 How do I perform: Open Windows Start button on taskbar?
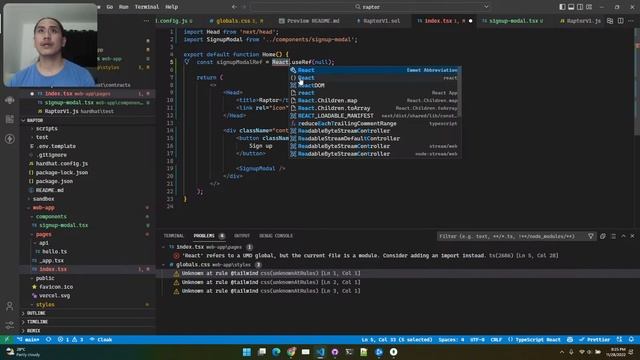tap(247, 352)
